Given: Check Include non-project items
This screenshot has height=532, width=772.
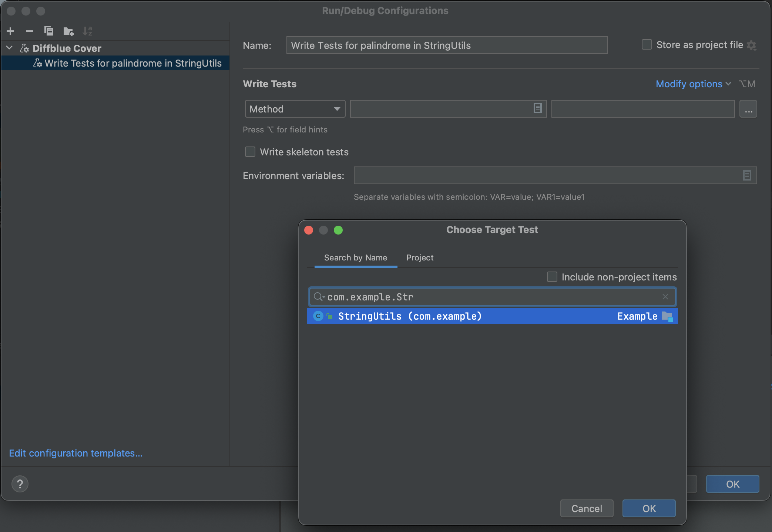Looking at the screenshot, I should 552,277.
